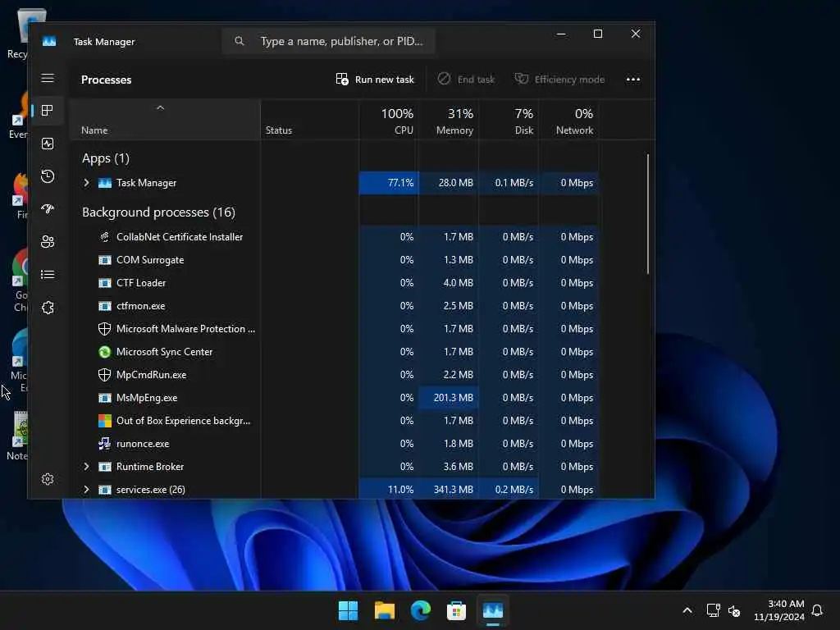The width and height of the screenshot is (840, 630).
Task: Open Task Manager settings gear
Action: pyautogui.click(x=48, y=479)
